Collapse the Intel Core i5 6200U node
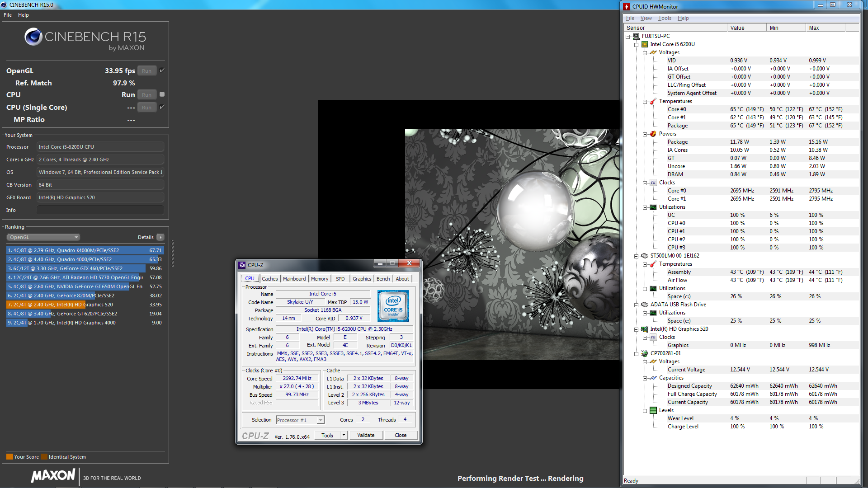This screenshot has width=868, height=488. click(x=636, y=45)
